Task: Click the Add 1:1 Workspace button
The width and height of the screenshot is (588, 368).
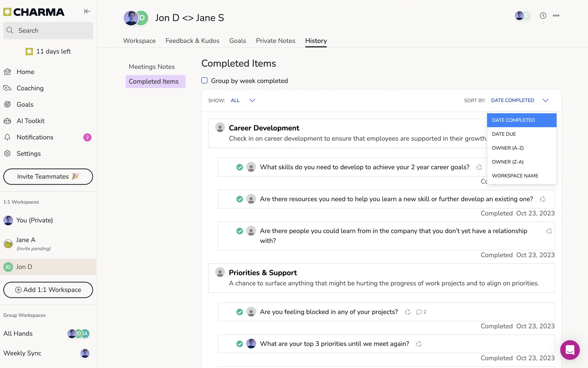Action: [x=48, y=290]
